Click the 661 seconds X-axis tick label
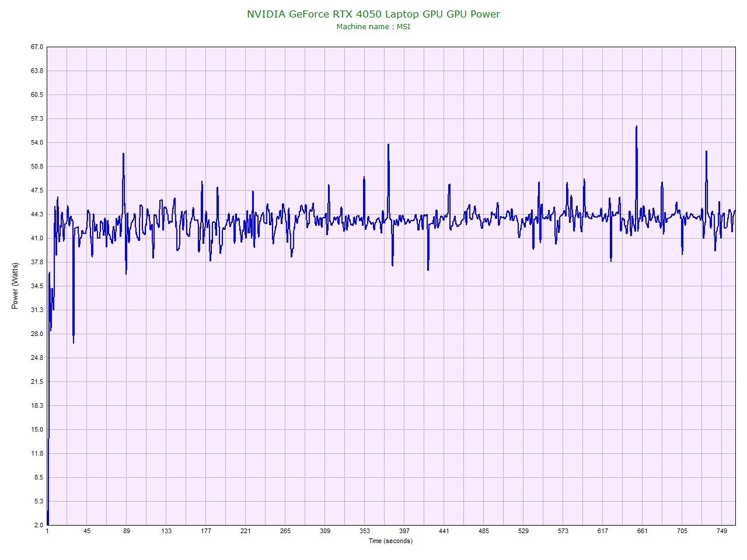 coord(642,531)
